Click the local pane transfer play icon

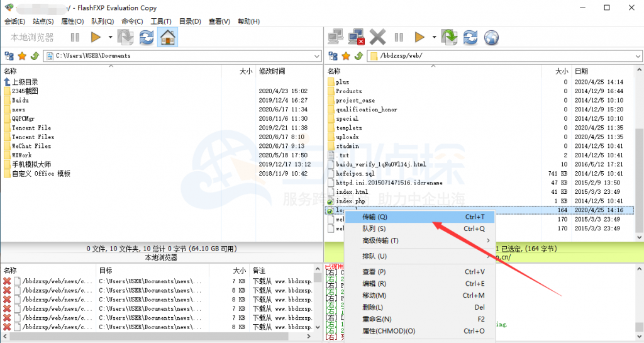point(96,37)
